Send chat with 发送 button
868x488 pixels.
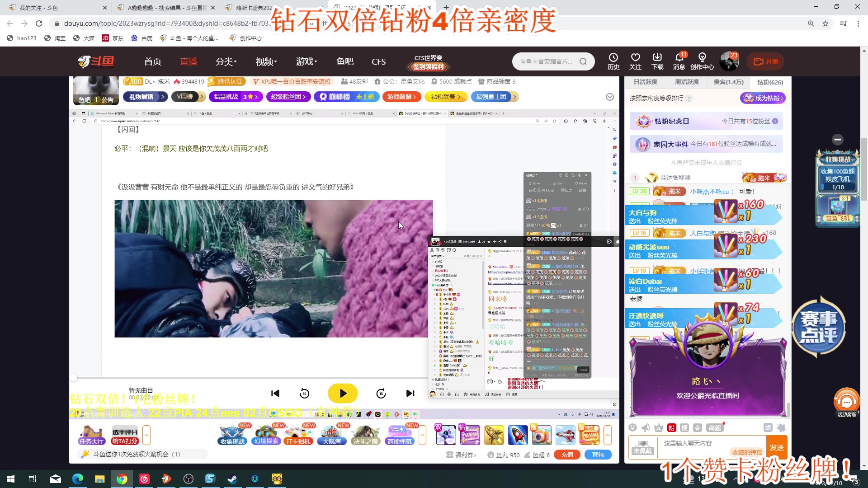[777, 447]
